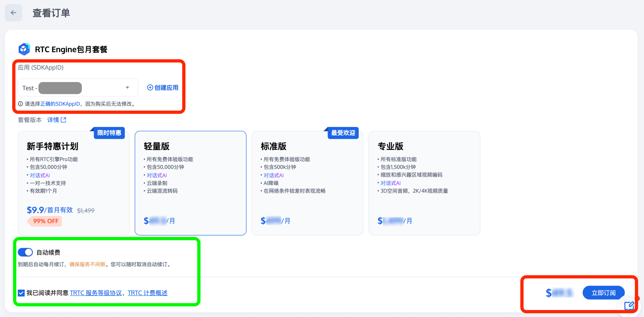Viewport: 644px width, 317px height.
Task: Open the SDKAppID application dropdown
Action: (x=78, y=88)
